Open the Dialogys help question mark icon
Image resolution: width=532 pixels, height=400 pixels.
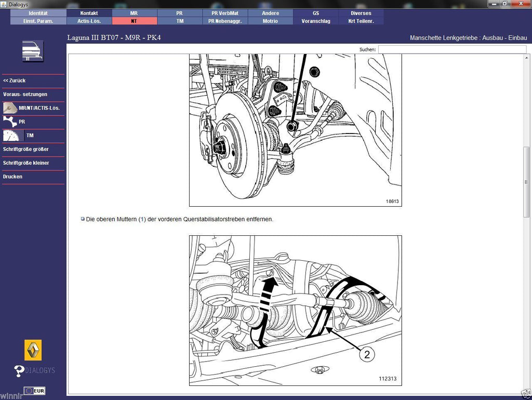(x=19, y=371)
